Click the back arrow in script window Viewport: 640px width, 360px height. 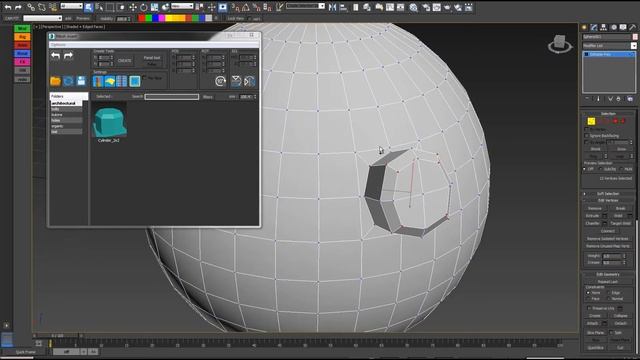coord(56,56)
